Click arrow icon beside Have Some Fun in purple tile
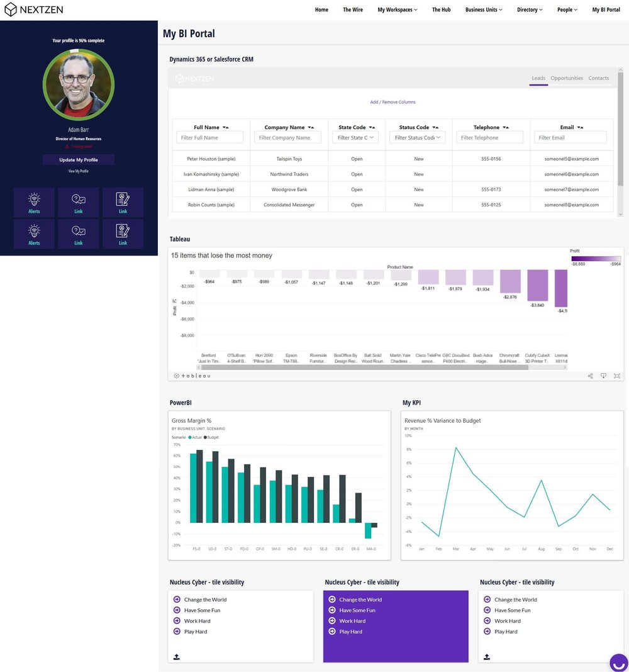Viewport: 629px width, 672px height. 331,610
